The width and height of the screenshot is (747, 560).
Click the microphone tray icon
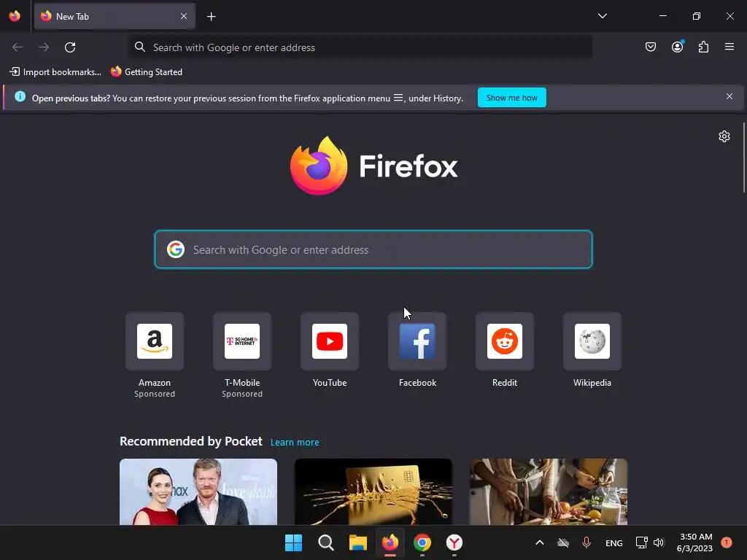[x=587, y=542]
